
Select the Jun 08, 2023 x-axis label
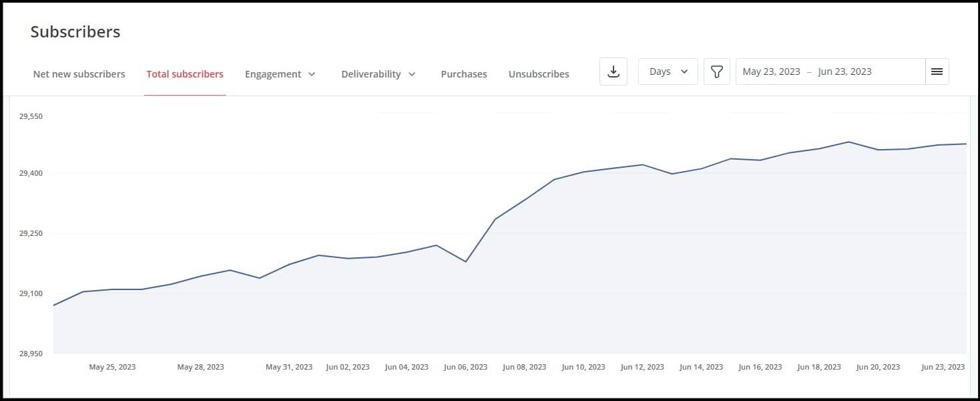(524, 367)
